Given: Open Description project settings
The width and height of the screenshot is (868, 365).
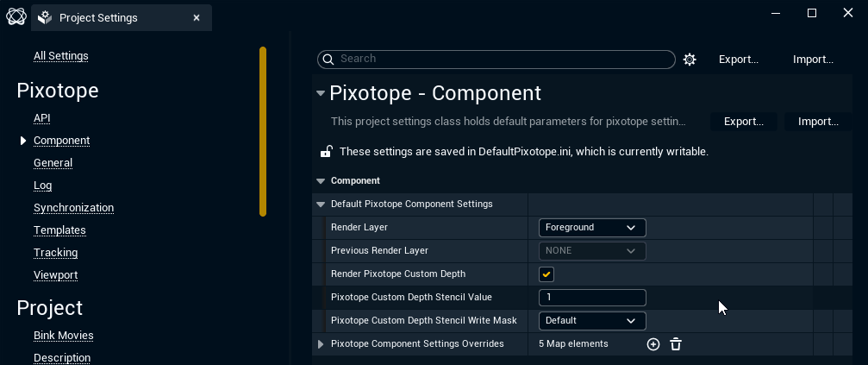Looking at the screenshot, I should [x=62, y=358].
